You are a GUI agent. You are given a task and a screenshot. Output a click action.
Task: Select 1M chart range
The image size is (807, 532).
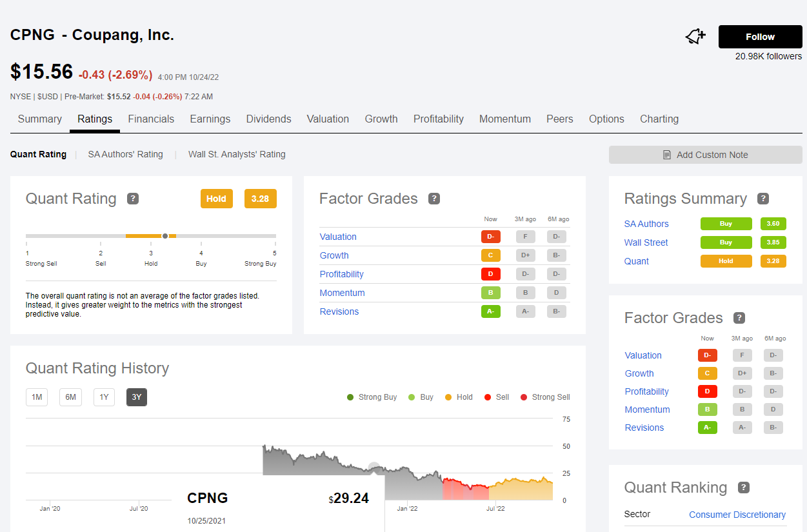tap(37, 397)
